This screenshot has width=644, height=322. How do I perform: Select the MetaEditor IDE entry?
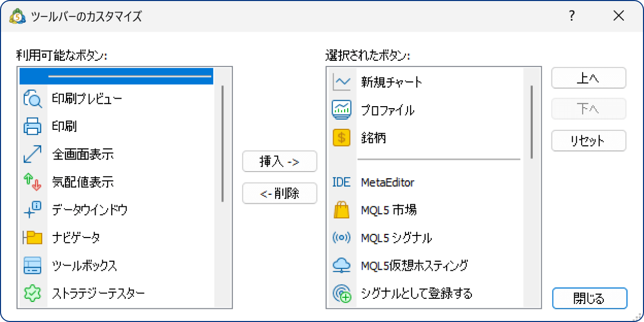(x=341, y=182)
